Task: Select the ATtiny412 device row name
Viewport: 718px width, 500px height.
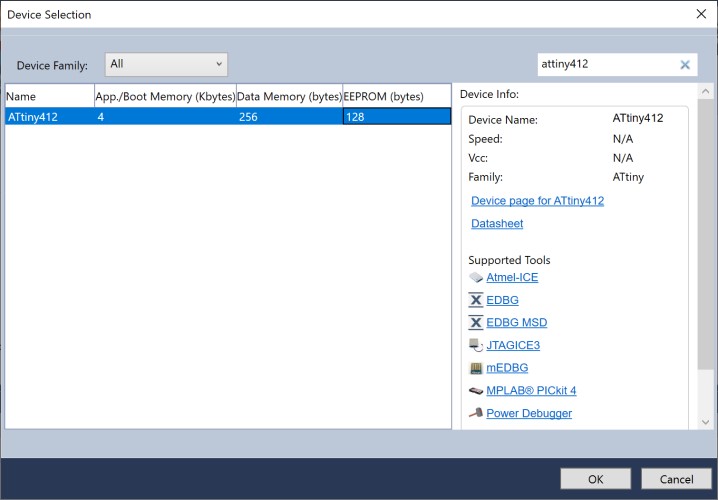Action: click(x=33, y=117)
